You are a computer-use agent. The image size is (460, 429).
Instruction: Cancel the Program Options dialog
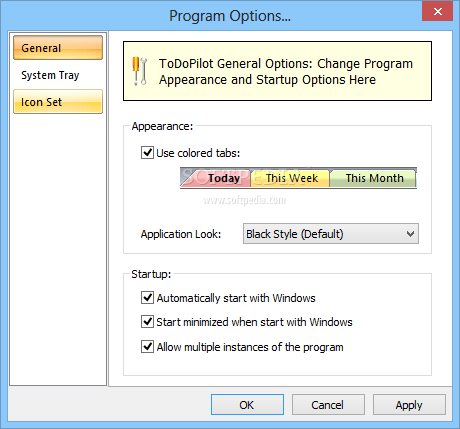point(328,405)
